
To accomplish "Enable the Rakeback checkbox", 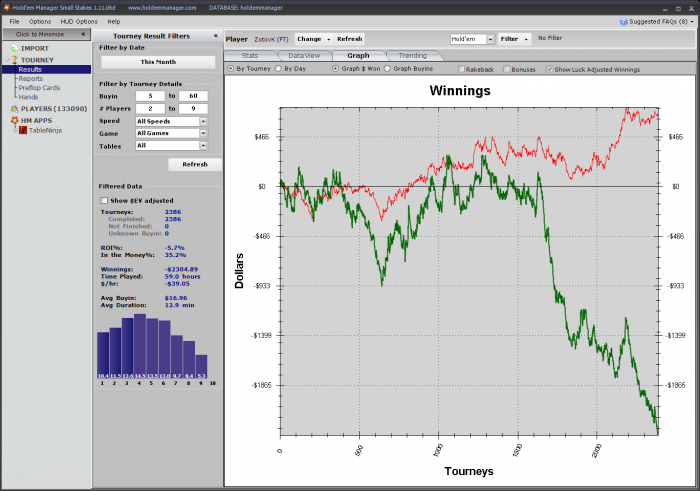I will click(x=462, y=69).
